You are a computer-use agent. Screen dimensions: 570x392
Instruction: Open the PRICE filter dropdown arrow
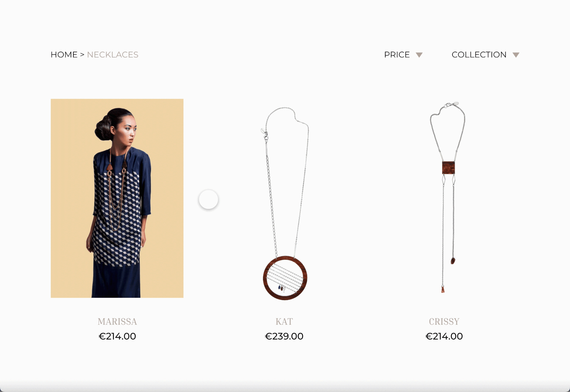tap(419, 55)
